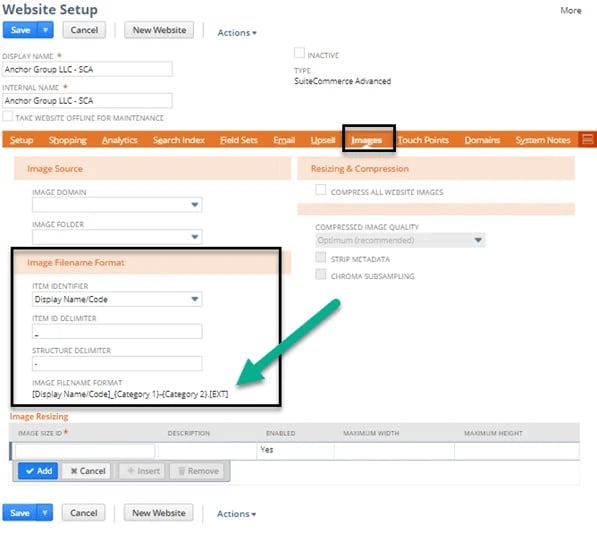Screen dimensions: 597x533
Task: Switch to the Analytics tab
Action: 120,140
